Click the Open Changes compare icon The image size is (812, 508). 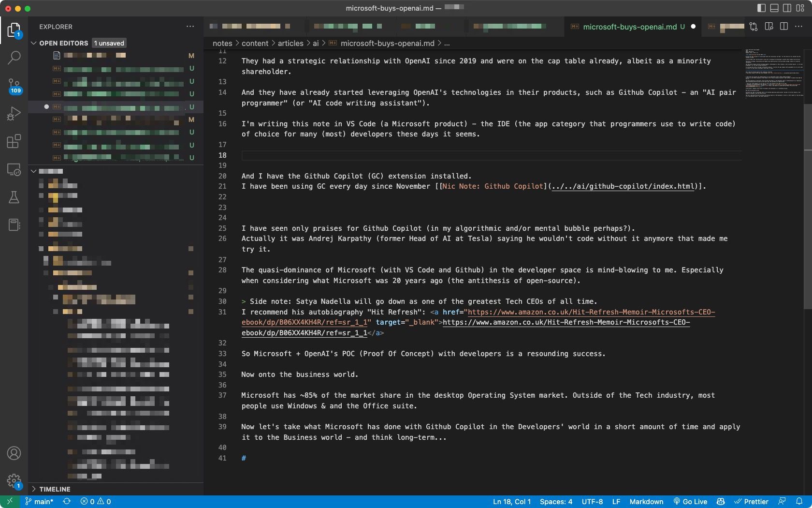point(754,27)
